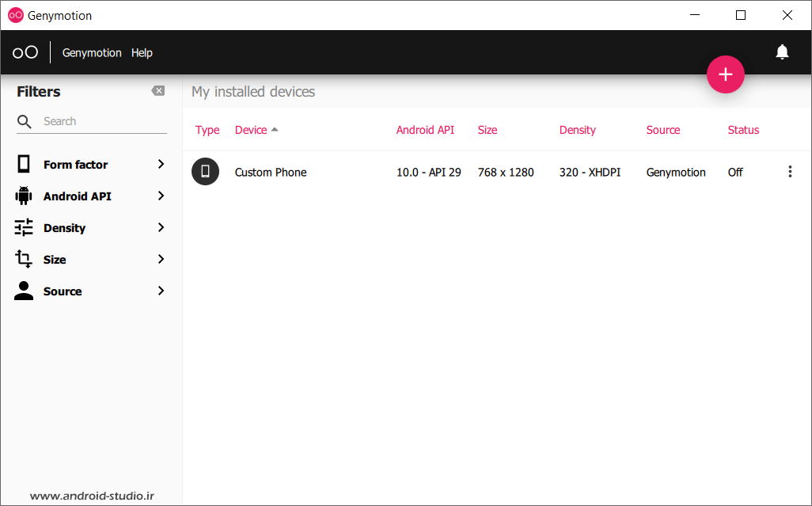This screenshot has height=506, width=812.
Task: Click the phone Form factor icon
Action: [24, 164]
